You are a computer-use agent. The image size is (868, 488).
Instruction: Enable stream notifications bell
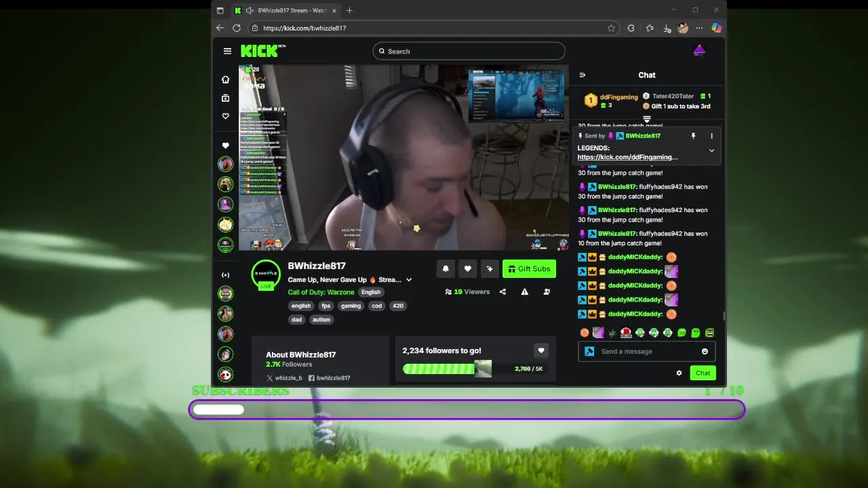pyautogui.click(x=446, y=269)
